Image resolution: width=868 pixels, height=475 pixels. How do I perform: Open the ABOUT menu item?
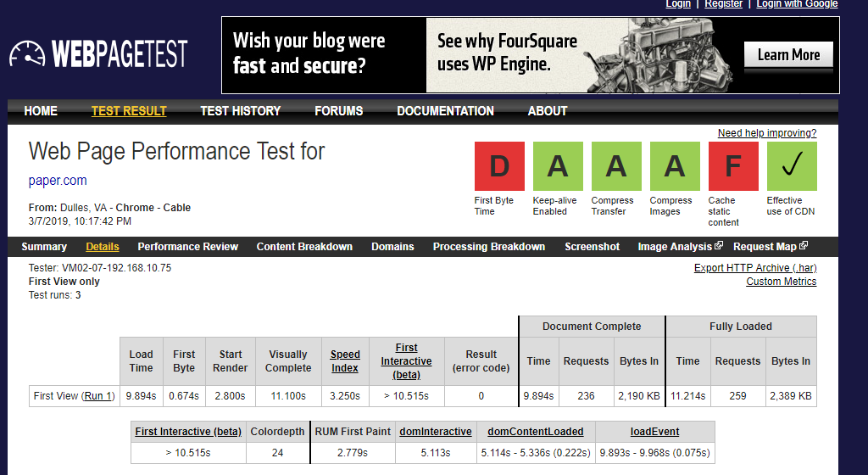[x=548, y=111]
